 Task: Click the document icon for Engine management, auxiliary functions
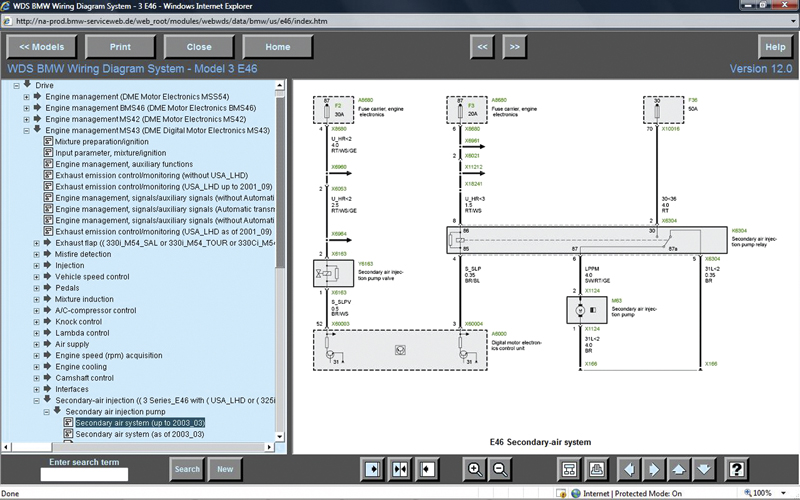(x=48, y=164)
